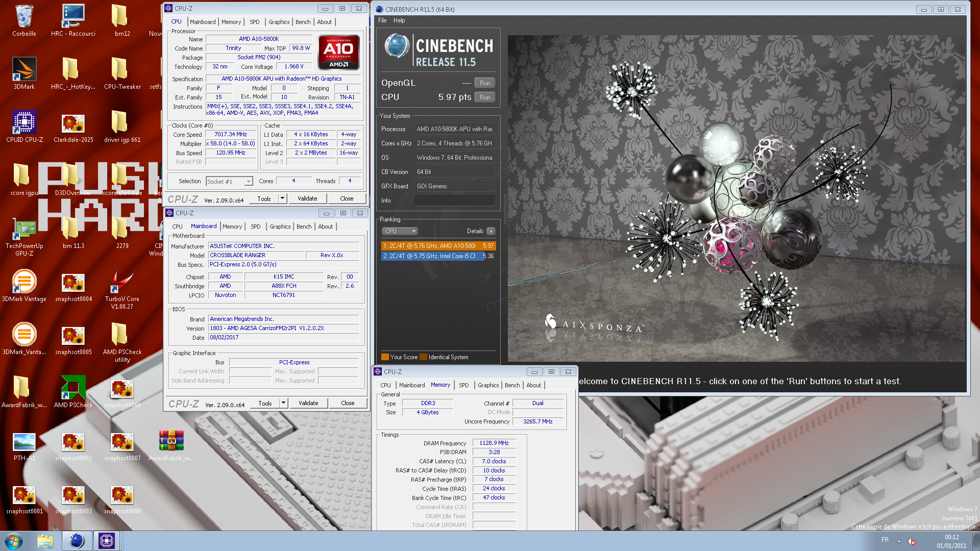Open snaphsot0004 image file
The image size is (980, 551).
[73, 286]
